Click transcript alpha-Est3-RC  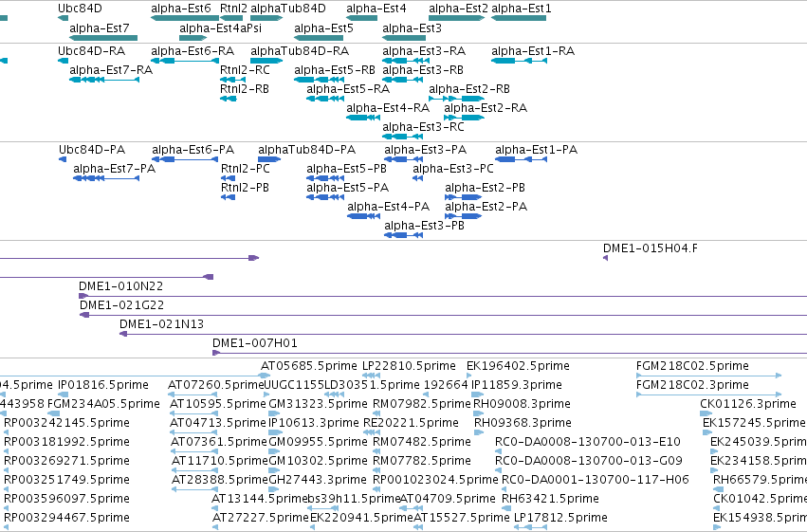[402, 137]
